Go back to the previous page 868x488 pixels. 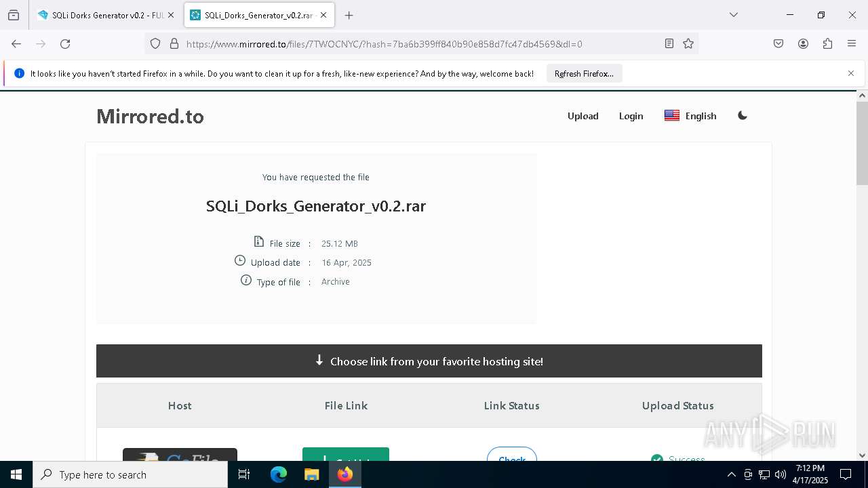coord(16,44)
